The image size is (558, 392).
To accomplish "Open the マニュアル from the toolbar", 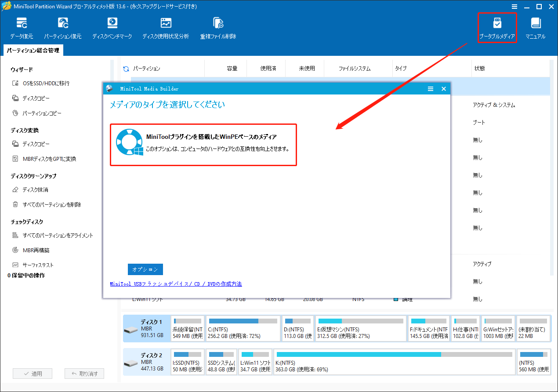I will coord(535,29).
